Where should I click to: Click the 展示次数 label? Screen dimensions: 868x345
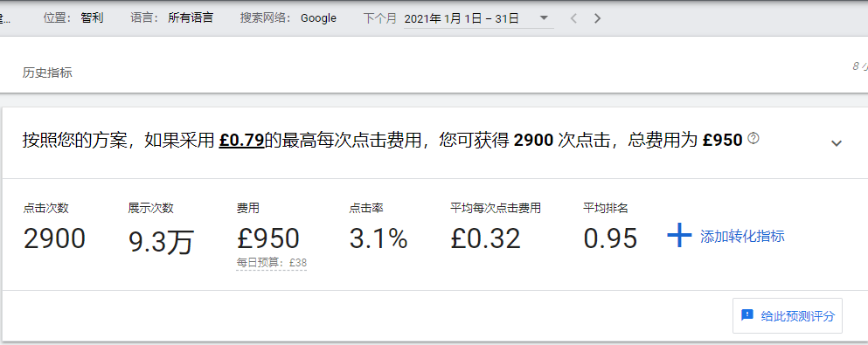[150, 209]
